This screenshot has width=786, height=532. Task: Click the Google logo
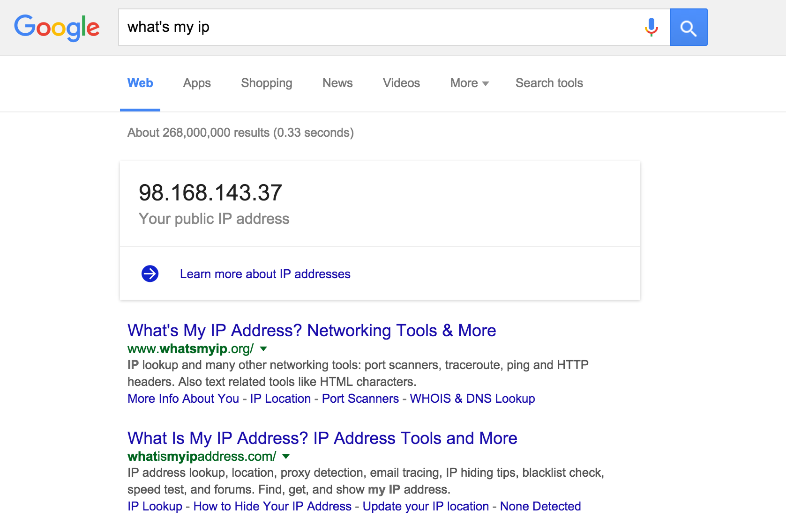pyautogui.click(x=56, y=28)
